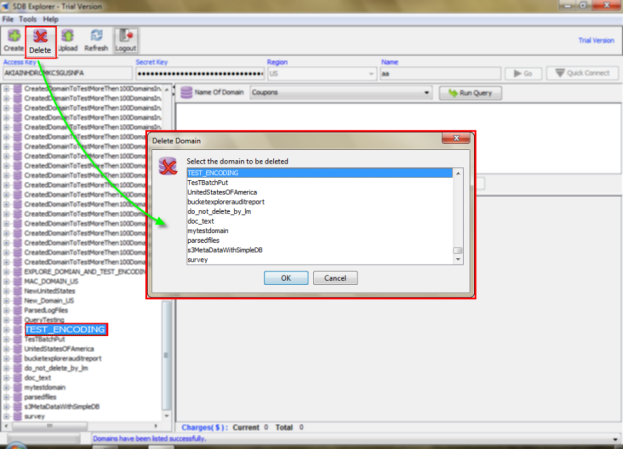Open the Region dropdown
Image resolution: width=623 pixels, height=449 pixels.
point(321,74)
